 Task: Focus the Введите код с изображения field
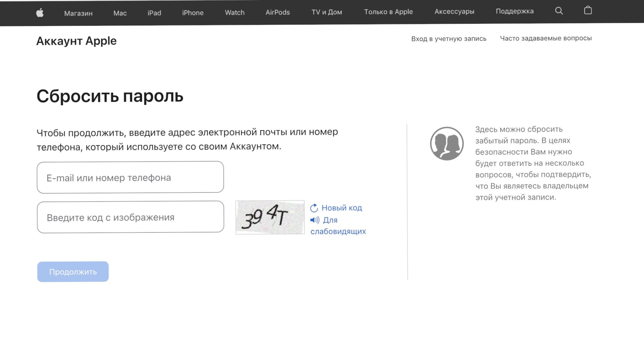pos(130,217)
